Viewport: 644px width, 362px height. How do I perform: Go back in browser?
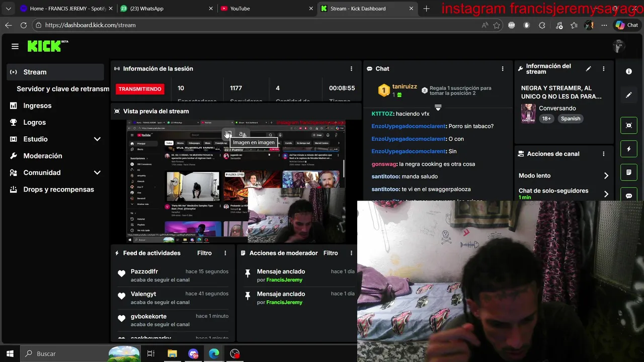click(9, 25)
